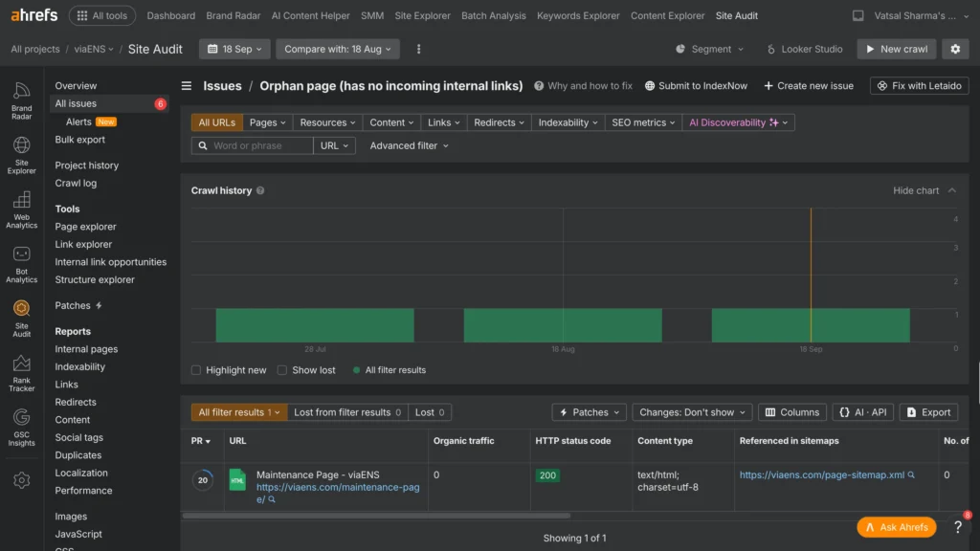
Task: Open Web Analytics sidebar icon
Action: pos(21,209)
